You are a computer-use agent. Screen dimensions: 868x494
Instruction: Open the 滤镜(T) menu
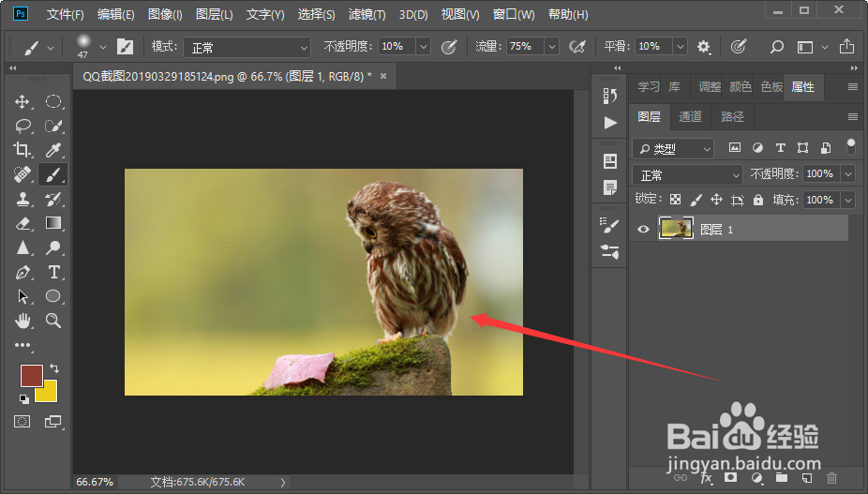[x=367, y=14]
